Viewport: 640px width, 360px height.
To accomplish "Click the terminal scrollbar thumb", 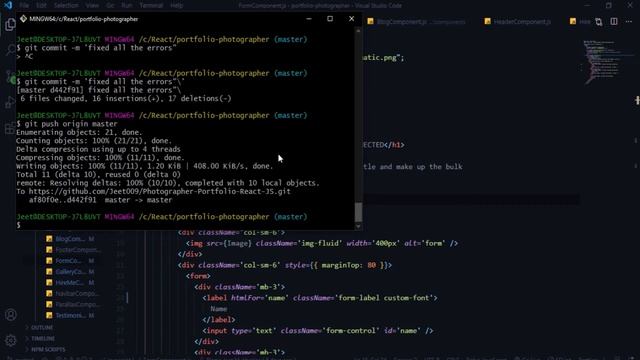I will click(358, 211).
